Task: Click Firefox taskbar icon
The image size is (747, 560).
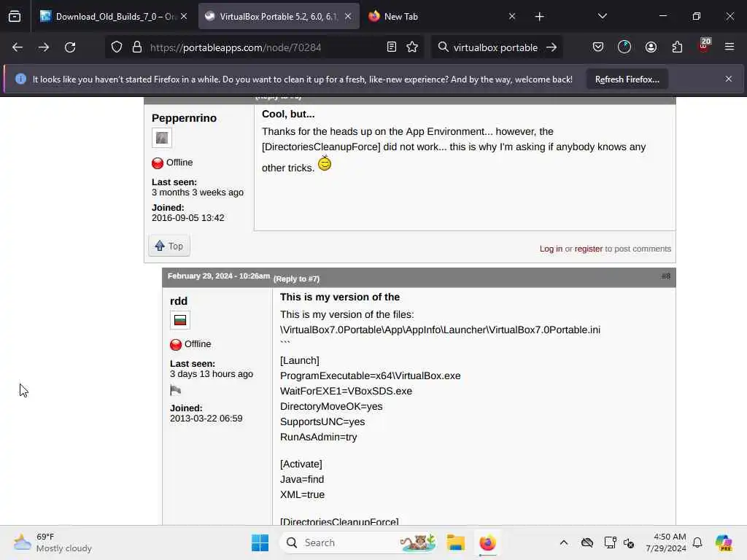Action: click(487, 542)
